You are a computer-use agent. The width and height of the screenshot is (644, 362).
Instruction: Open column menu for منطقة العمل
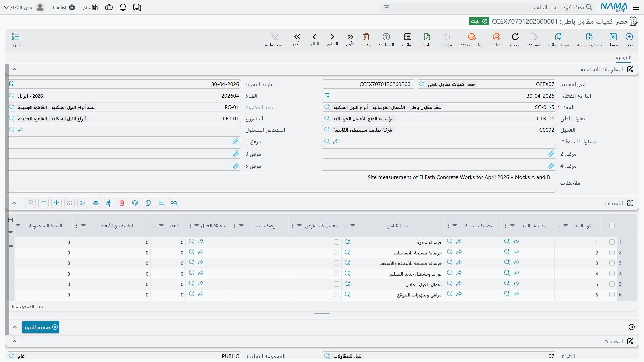point(190,226)
